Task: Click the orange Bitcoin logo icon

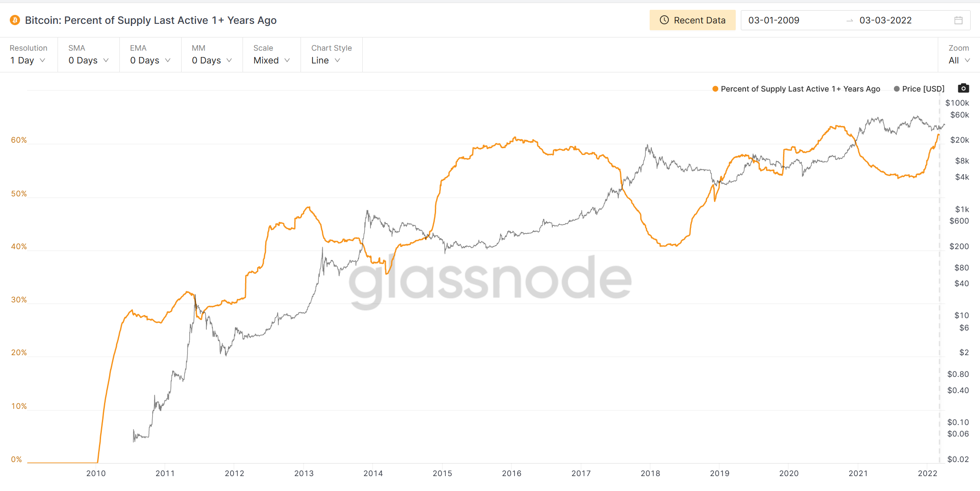Action: coord(15,20)
